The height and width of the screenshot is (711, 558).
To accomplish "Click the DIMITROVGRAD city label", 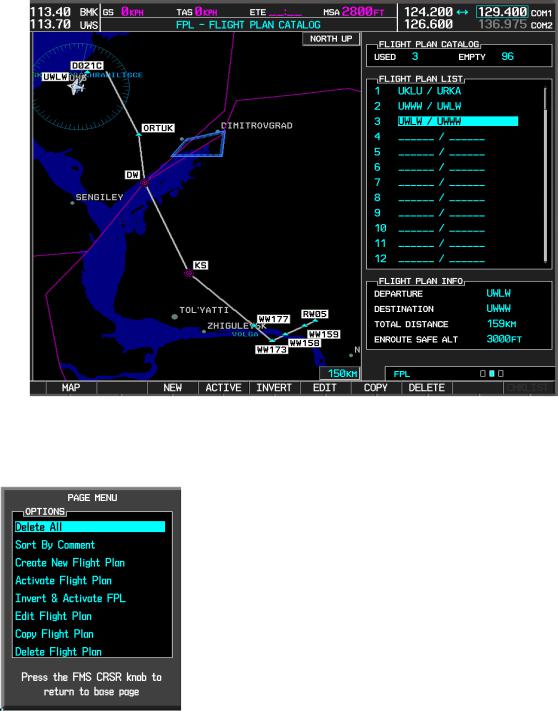I will (x=257, y=126).
